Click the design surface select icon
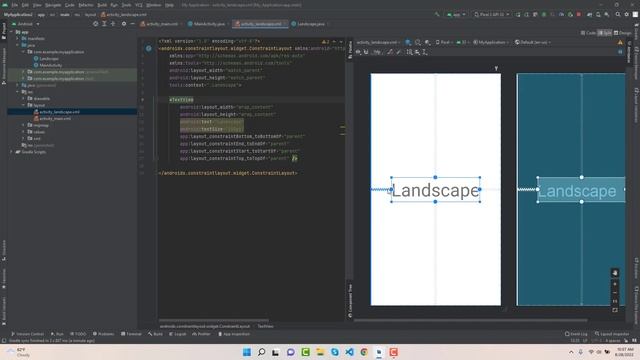The image size is (640, 360). [x=408, y=42]
